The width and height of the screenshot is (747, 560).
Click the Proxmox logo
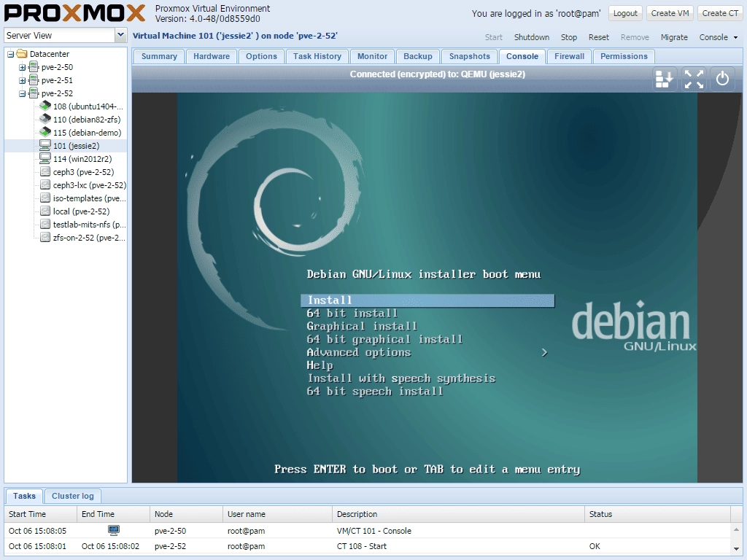(x=75, y=13)
